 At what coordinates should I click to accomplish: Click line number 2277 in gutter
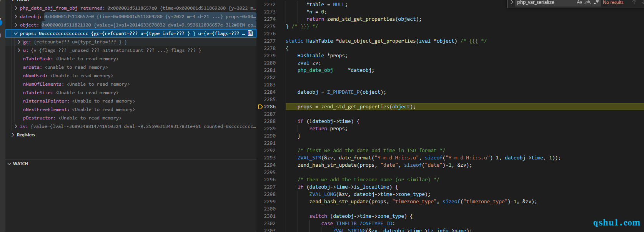coord(270,41)
